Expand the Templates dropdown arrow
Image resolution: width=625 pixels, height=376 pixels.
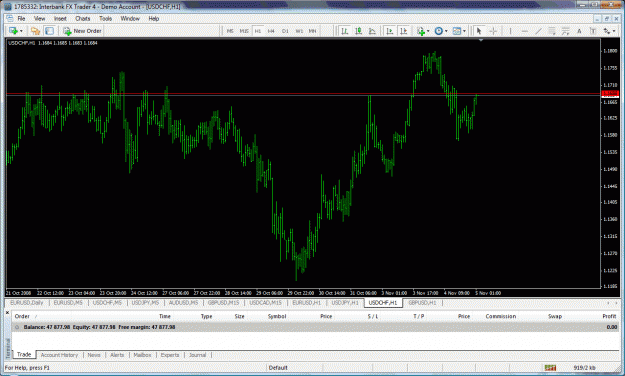[464, 31]
